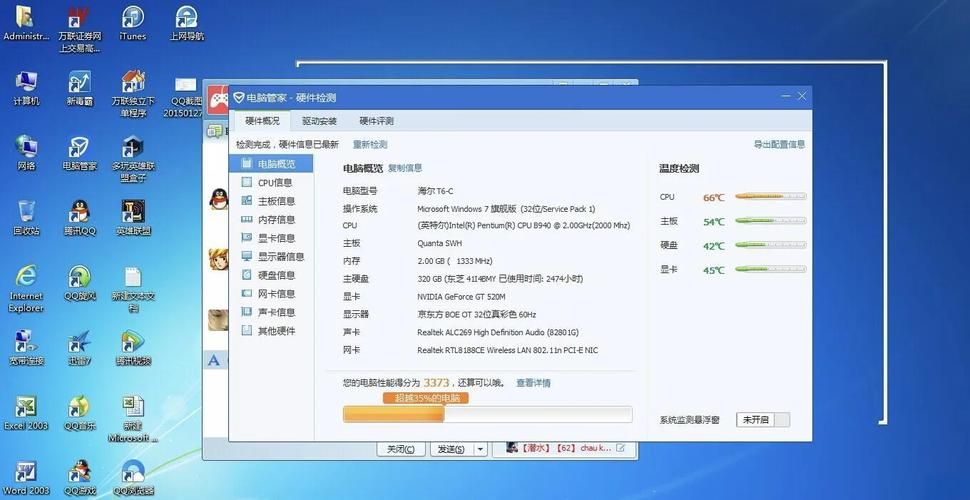This screenshot has width=970, height=500.
Task: Open 显示器信息 in the hardware sidebar
Action: click(272, 257)
